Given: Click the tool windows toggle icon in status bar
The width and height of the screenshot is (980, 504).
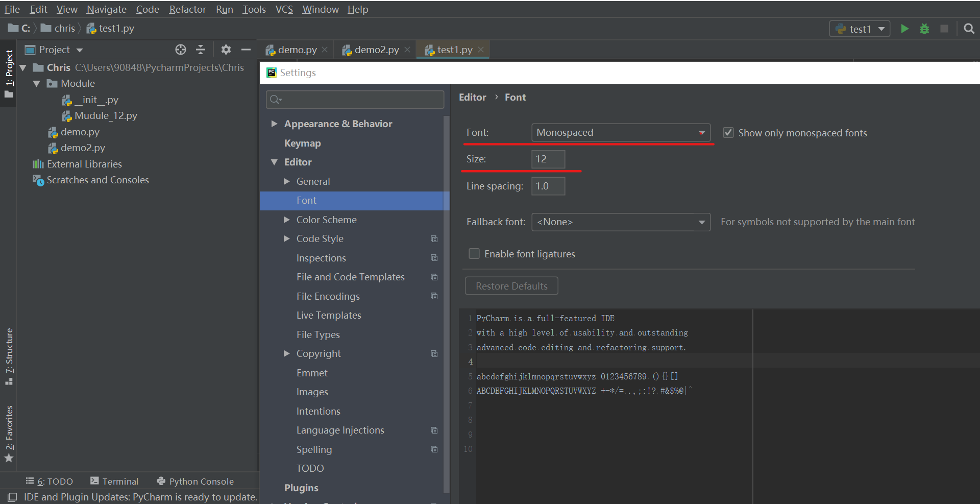Looking at the screenshot, I should 12,497.
